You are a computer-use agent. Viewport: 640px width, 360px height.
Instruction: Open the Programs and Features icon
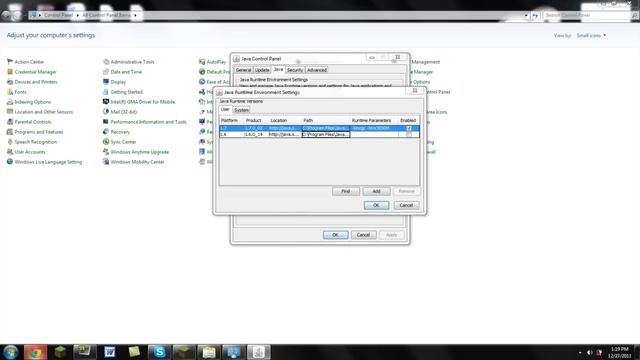[10, 132]
